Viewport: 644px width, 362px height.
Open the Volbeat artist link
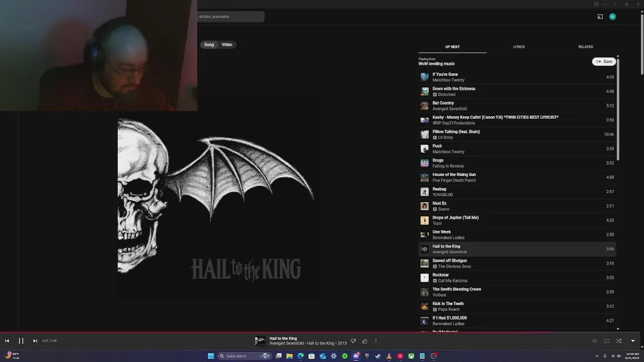pyautogui.click(x=439, y=295)
